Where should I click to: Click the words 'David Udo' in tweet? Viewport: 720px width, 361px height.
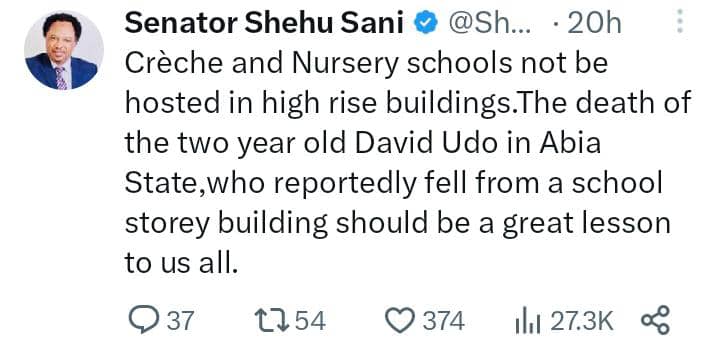tap(426, 142)
